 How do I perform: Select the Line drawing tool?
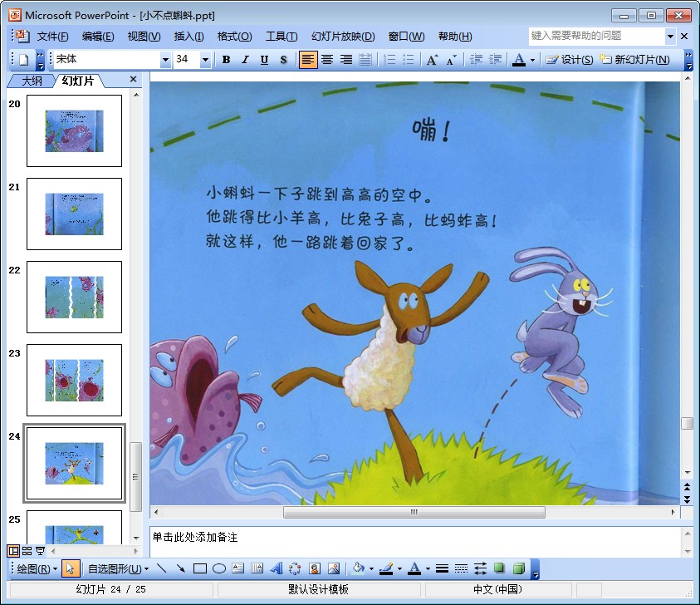(162, 568)
